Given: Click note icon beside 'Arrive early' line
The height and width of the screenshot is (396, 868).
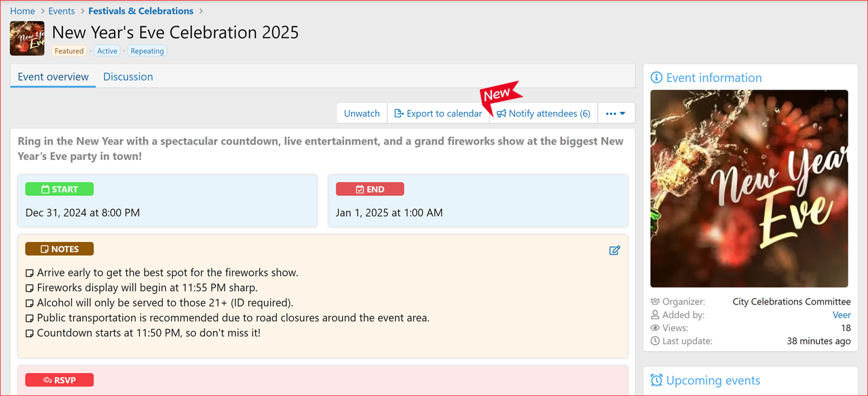Looking at the screenshot, I should coord(30,273).
